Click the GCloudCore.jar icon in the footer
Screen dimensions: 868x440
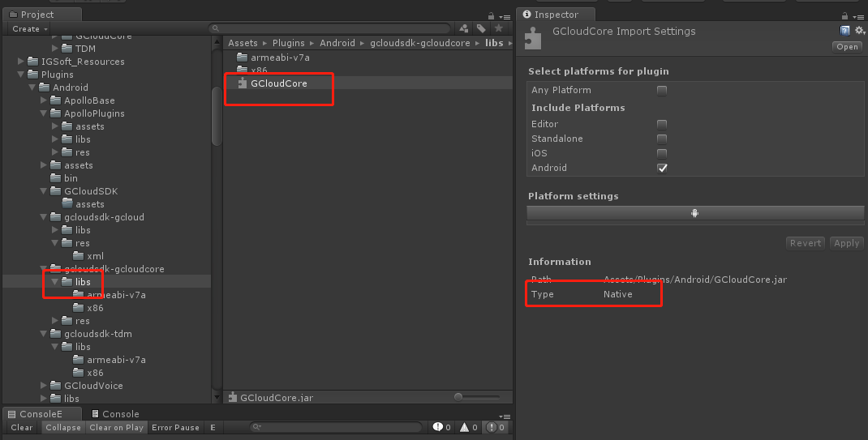[x=233, y=397]
